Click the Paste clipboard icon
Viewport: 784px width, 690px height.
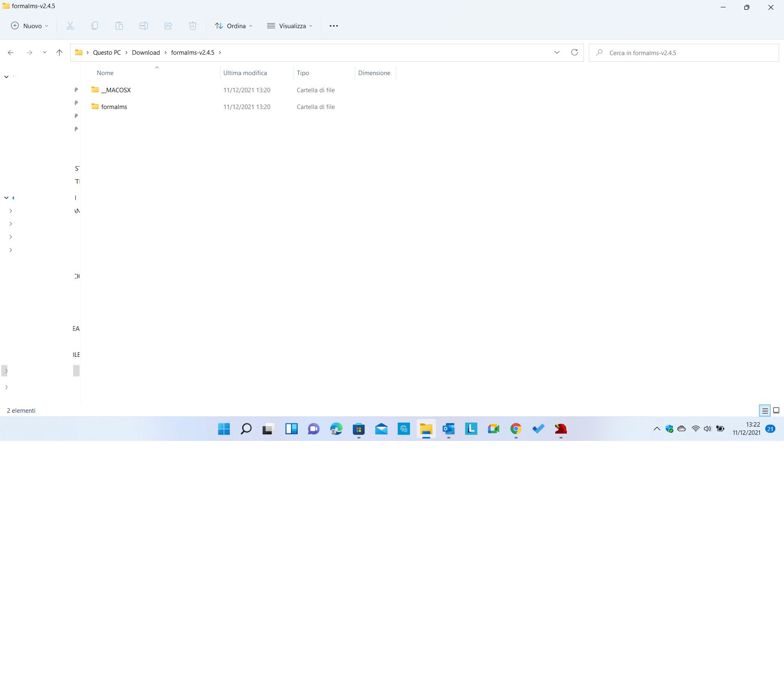[119, 26]
